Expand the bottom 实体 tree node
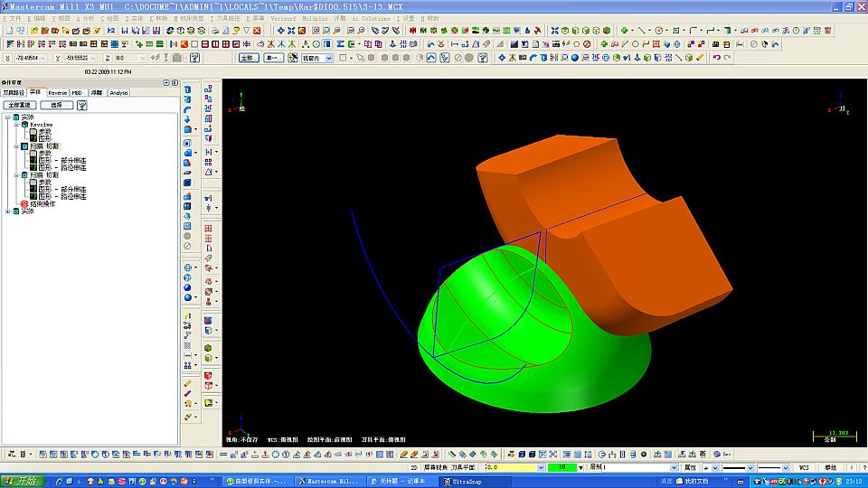Screen dimensions: 868x488 coord(8,211)
